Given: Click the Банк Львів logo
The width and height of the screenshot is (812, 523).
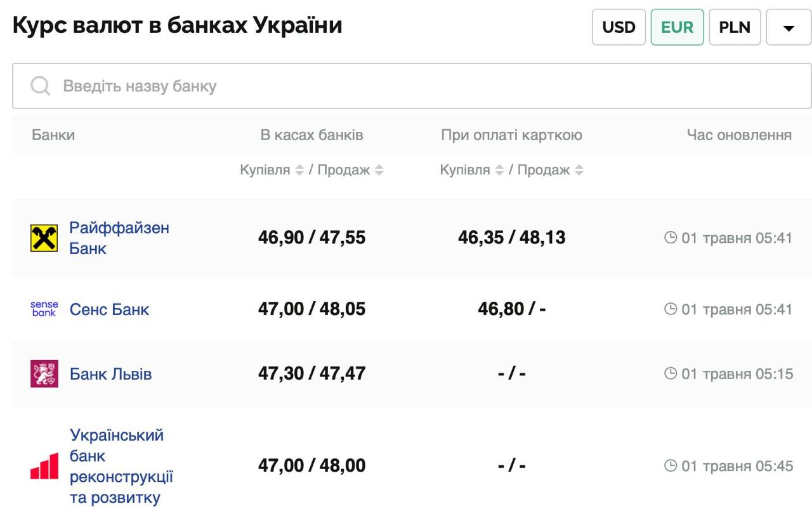Looking at the screenshot, I should 43,374.
